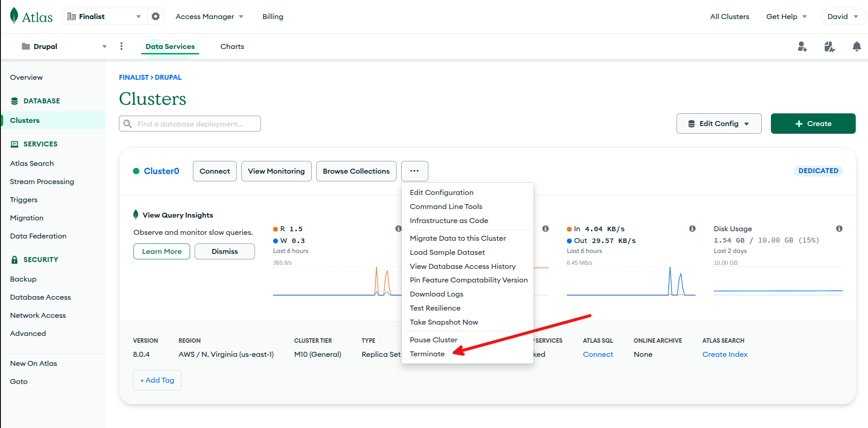The height and width of the screenshot is (428, 868).
Task: Open the project options kebab menu
Action: tap(121, 46)
